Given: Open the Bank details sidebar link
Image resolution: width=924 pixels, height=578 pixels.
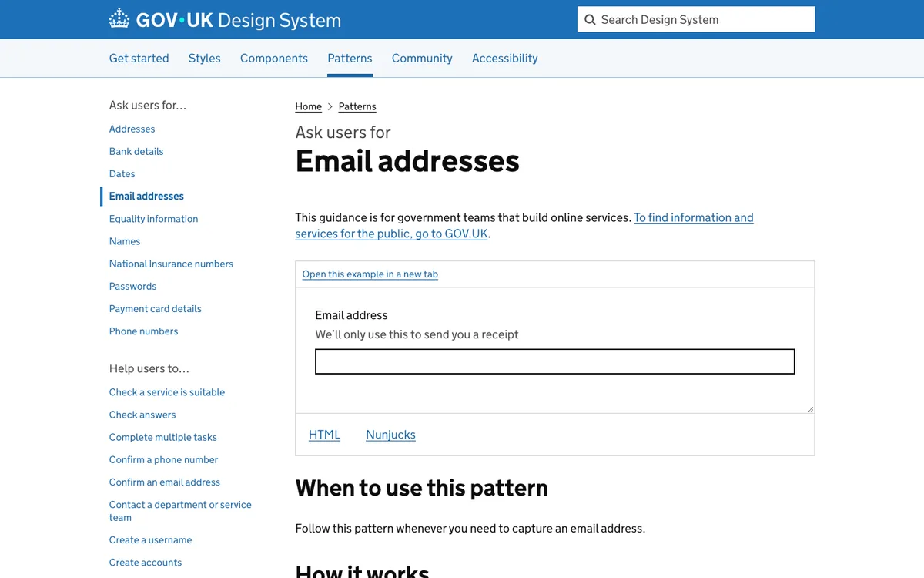Looking at the screenshot, I should [136, 152].
